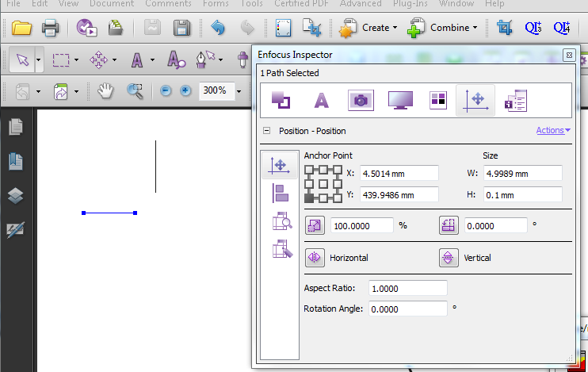Click the QI4 quick icon

(x=562, y=28)
